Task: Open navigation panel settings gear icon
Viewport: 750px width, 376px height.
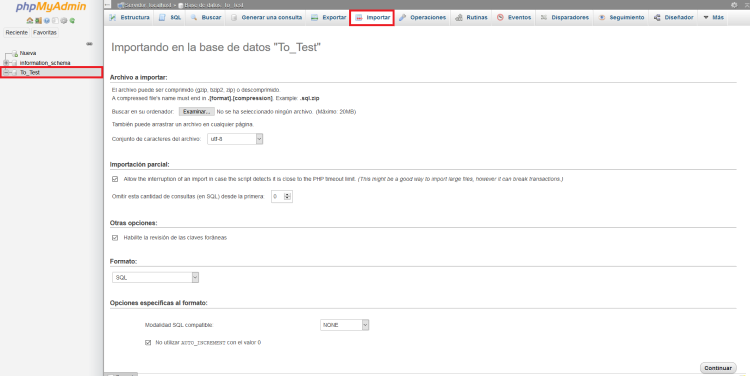Action: coord(64,21)
